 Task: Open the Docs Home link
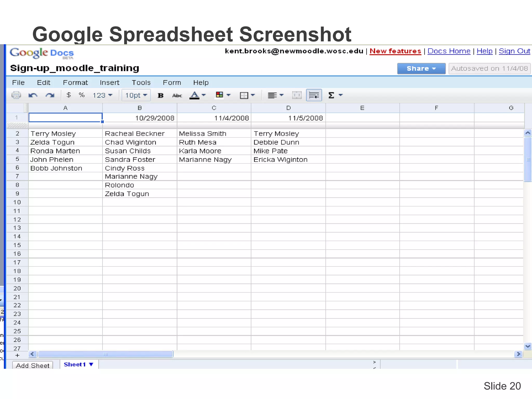(449, 51)
